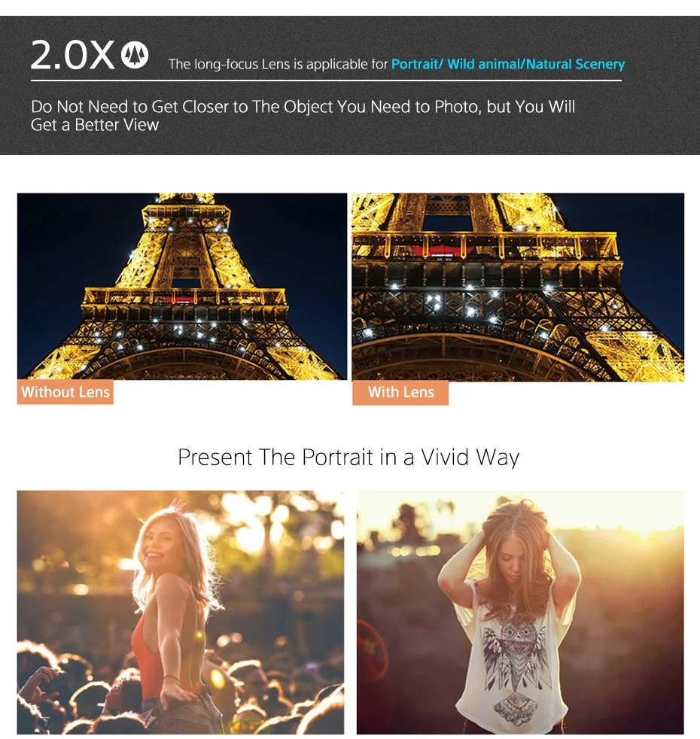This screenshot has width=700, height=739.
Task: Open the Eiffel Tower photo without lens
Action: pos(182,286)
